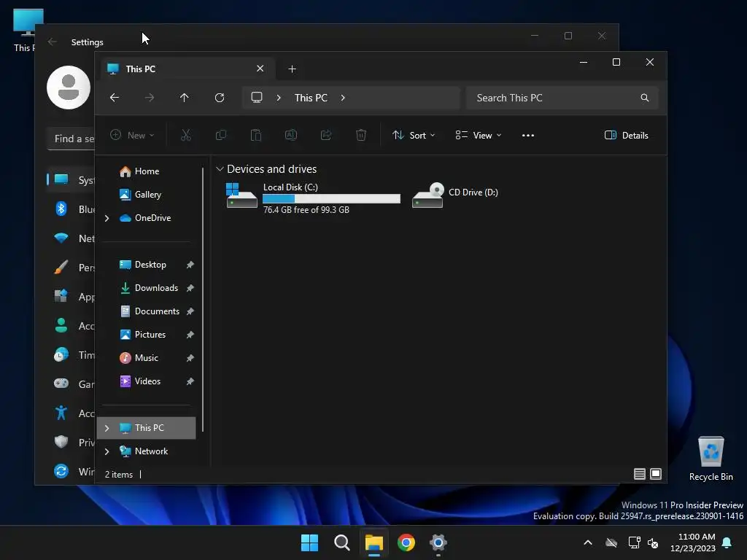747x560 pixels.
Task: Refresh the This PC view
Action: point(220,98)
